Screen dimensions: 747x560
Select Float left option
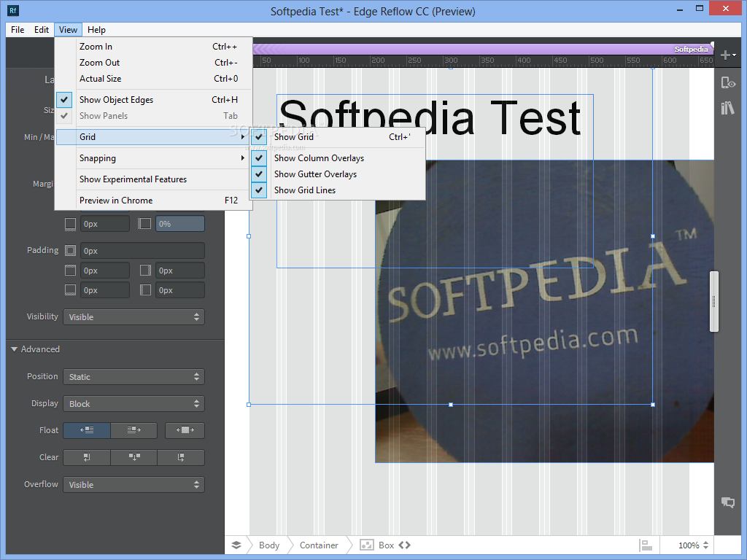pos(87,430)
